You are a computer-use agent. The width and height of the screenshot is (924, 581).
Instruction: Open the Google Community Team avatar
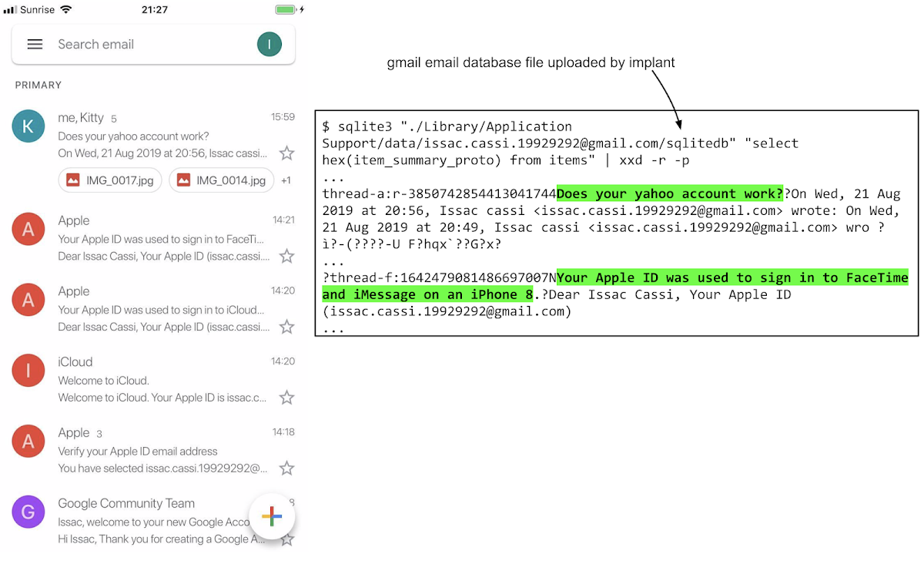28,511
